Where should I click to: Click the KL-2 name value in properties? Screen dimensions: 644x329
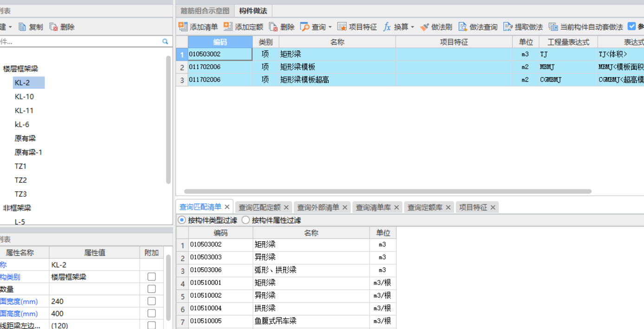click(x=94, y=264)
